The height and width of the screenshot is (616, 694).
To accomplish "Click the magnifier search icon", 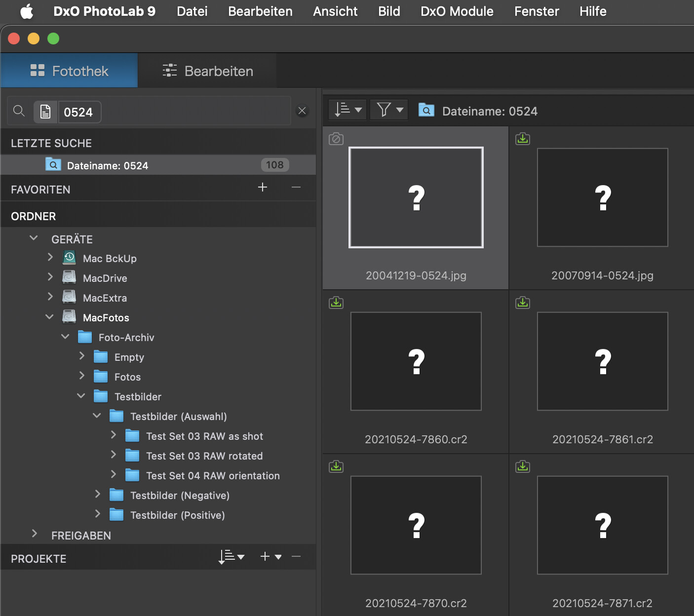I will (19, 111).
